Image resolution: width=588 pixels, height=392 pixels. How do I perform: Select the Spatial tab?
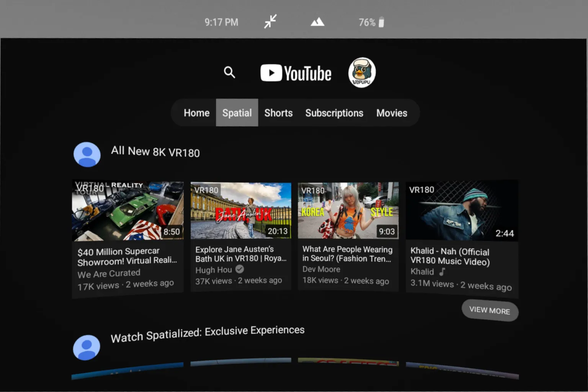click(x=237, y=113)
